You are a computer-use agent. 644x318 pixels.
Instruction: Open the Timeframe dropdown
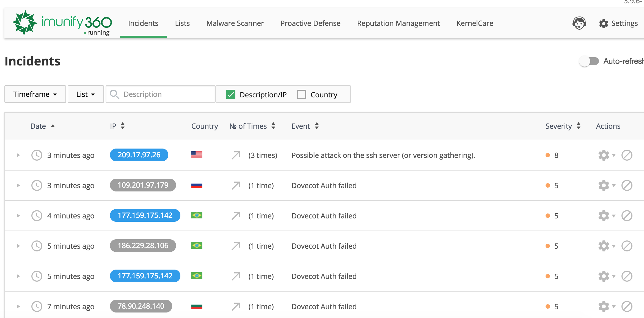[x=35, y=94]
